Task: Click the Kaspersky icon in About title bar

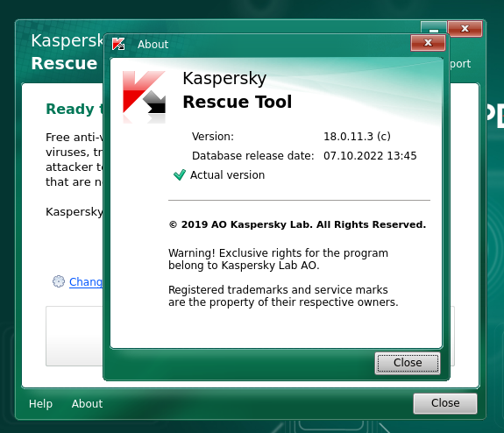Action: [118, 44]
